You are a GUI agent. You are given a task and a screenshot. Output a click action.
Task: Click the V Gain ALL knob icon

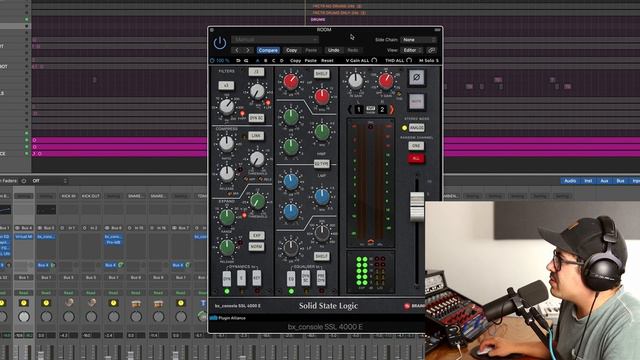tap(374, 60)
